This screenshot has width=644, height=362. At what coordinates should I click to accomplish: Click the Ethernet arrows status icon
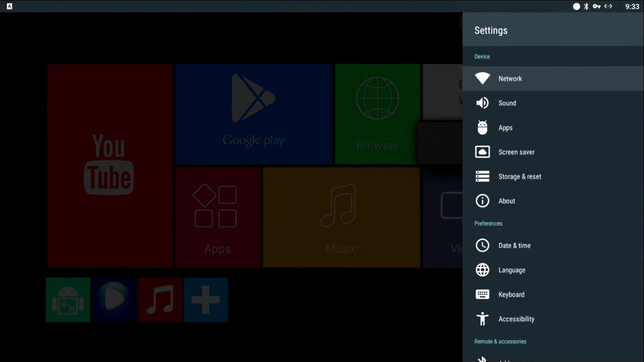click(x=608, y=6)
